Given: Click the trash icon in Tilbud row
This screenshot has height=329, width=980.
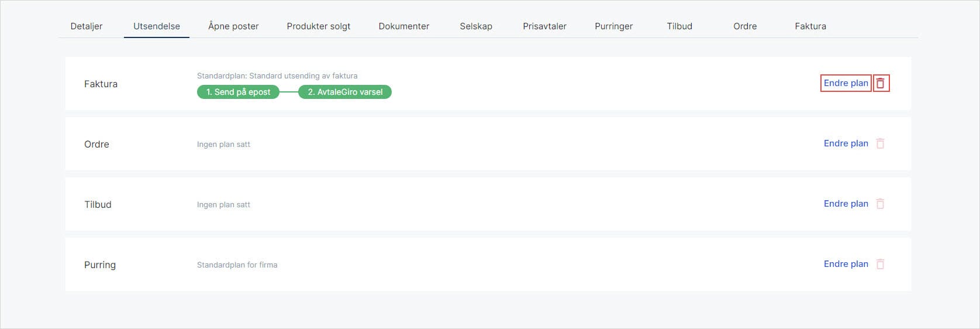Looking at the screenshot, I should point(880,204).
